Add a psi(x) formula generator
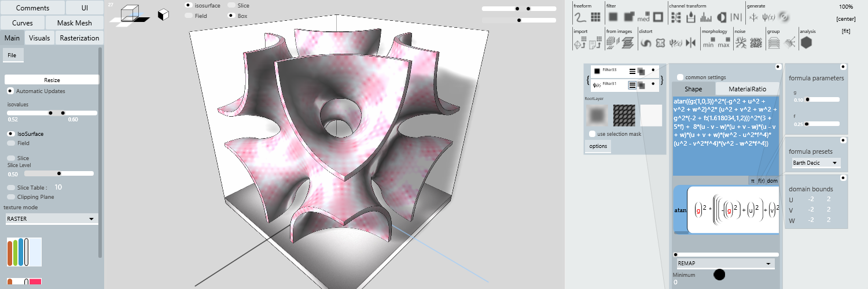 point(768,17)
